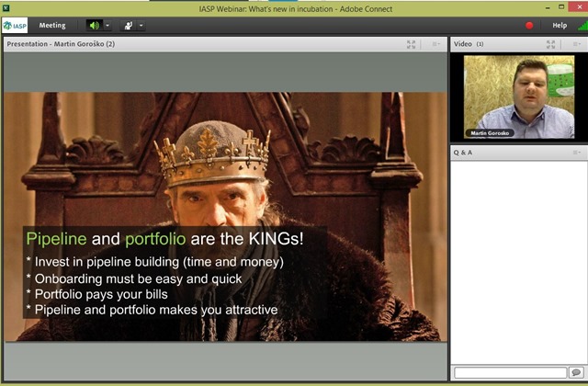Click the Martin Gorosko webcam video
588x386 pixels.
pyautogui.click(x=519, y=96)
